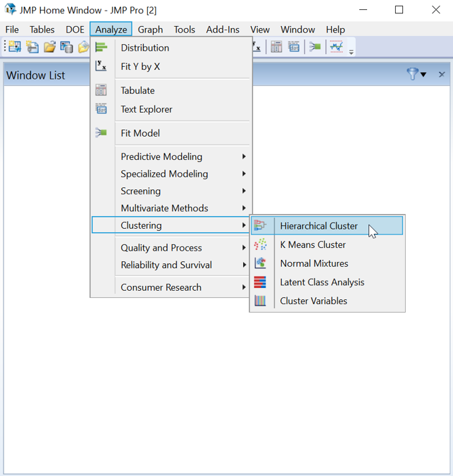
Task: Click the Text Explorer toolbar icon
Action: coord(294,47)
